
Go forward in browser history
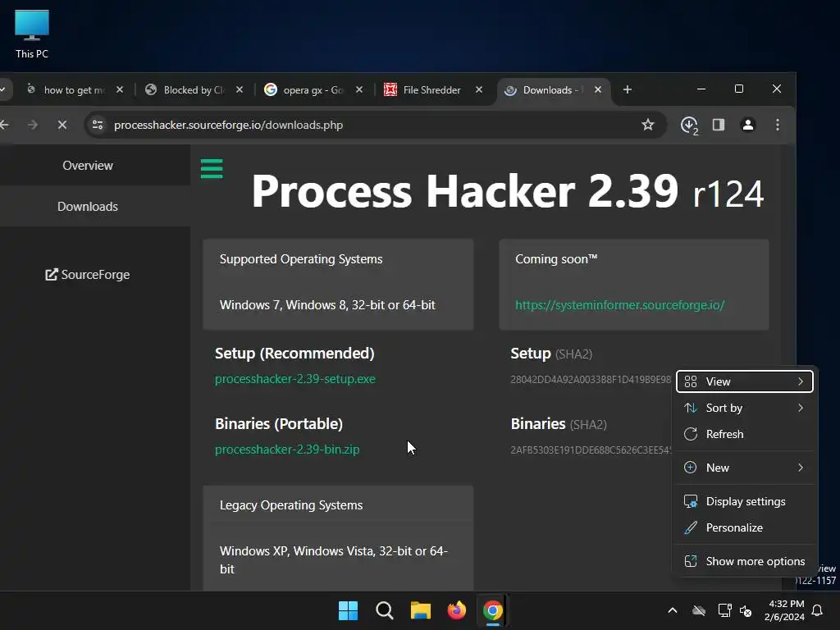tap(33, 125)
